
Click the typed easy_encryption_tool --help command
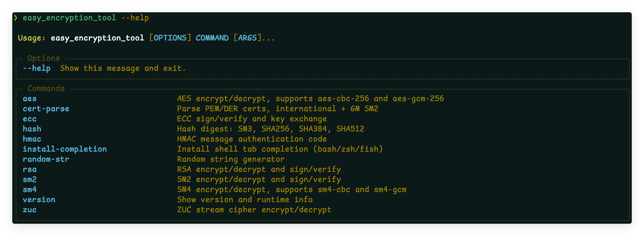(x=86, y=18)
